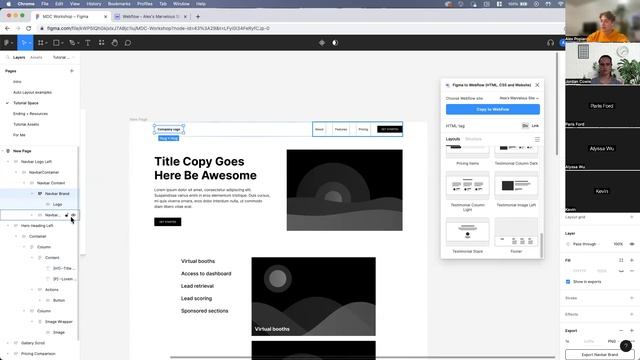Select the Move tool arrow
The height and width of the screenshot is (360, 640).
(24, 43)
